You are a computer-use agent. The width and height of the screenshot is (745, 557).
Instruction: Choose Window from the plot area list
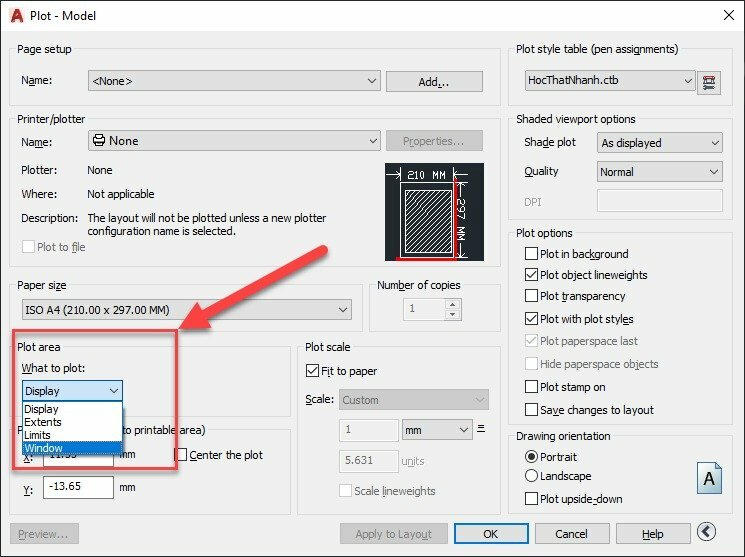coord(44,448)
